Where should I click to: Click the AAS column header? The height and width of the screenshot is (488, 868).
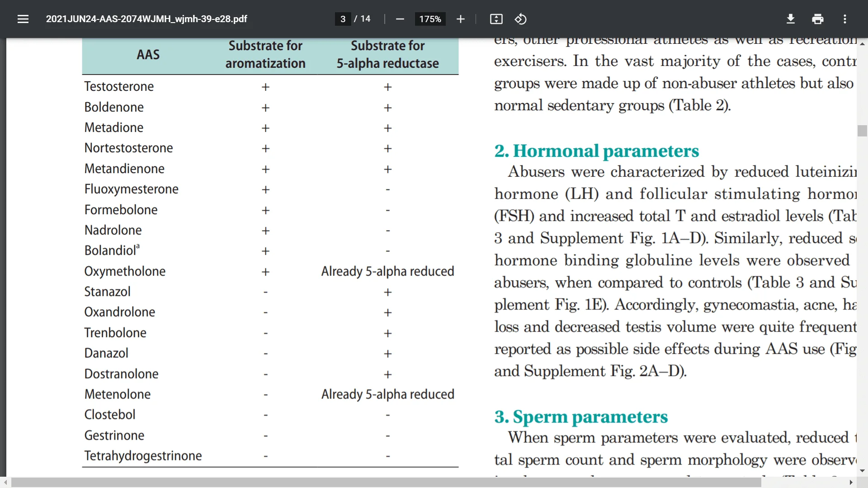tap(148, 55)
